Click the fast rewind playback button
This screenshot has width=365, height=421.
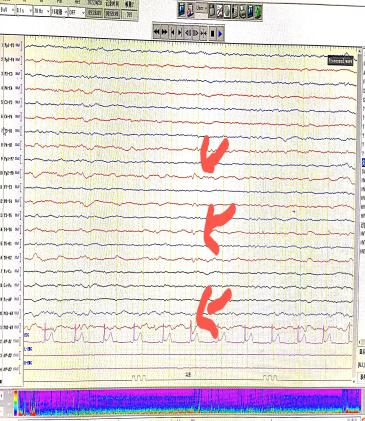tap(157, 32)
